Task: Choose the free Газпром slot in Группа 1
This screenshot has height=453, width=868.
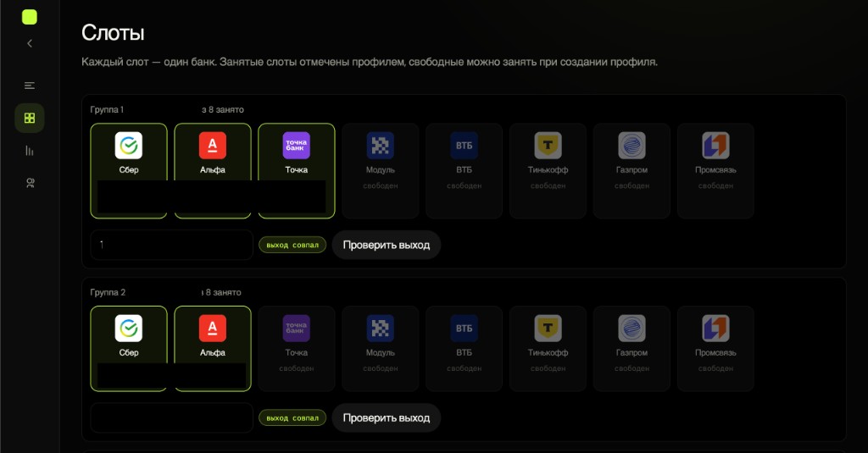Action: tap(632, 171)
